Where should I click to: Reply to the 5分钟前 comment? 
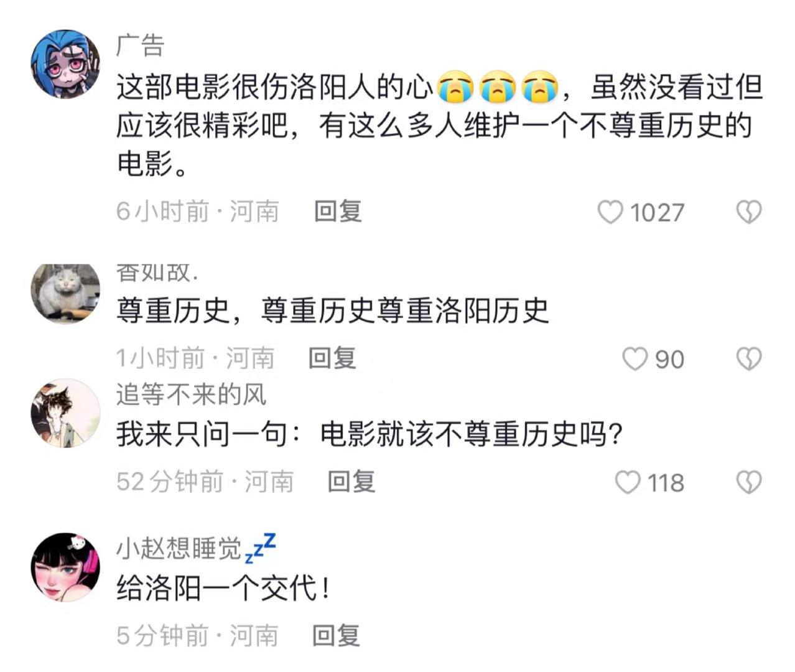(x=336, y=635)
